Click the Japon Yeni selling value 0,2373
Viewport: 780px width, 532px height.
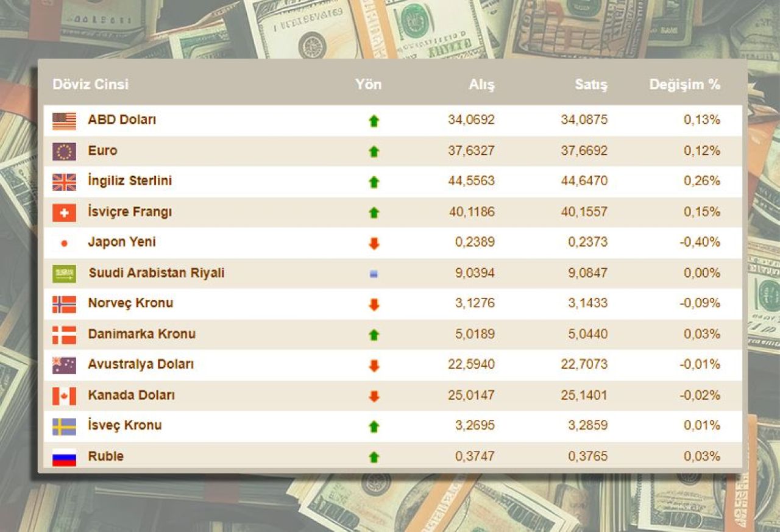pos(587,242)
